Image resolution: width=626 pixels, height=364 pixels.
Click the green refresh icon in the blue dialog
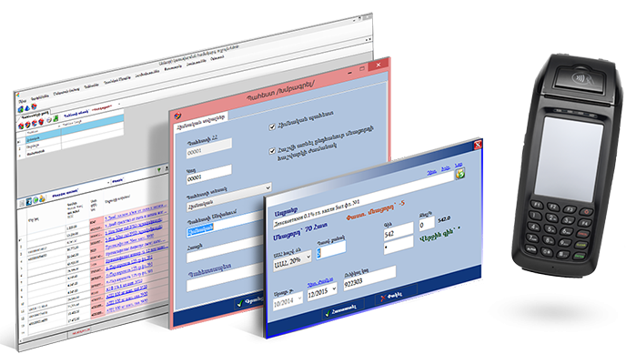click(x=459, y=174)
